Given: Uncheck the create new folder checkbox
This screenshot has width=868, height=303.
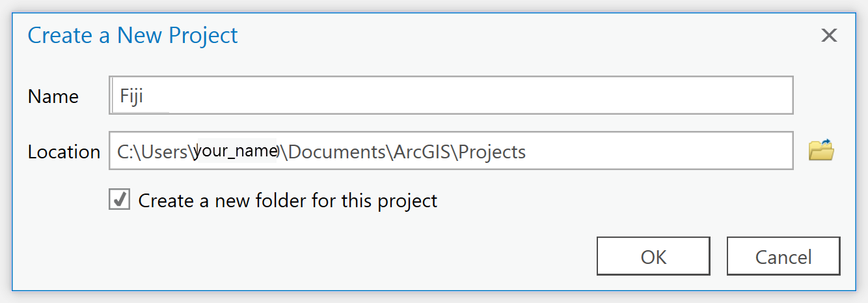Looking at the screenshot, I should [x=119, y=200].
